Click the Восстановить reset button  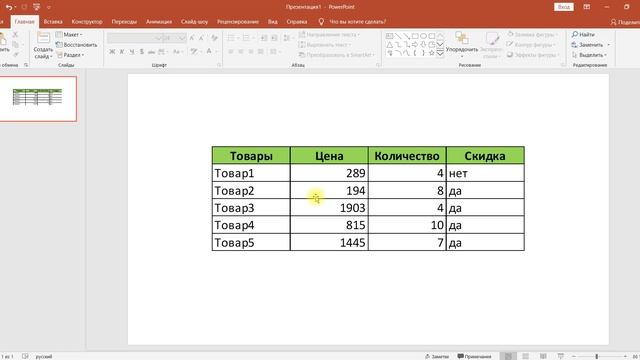77,44
